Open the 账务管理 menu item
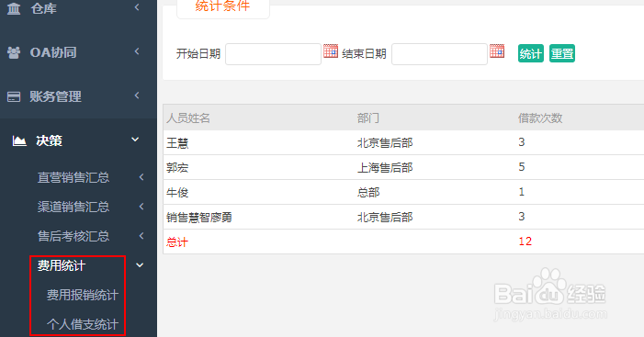The width and height of the screenshot is (644, 337). click(x=56, y=96)
